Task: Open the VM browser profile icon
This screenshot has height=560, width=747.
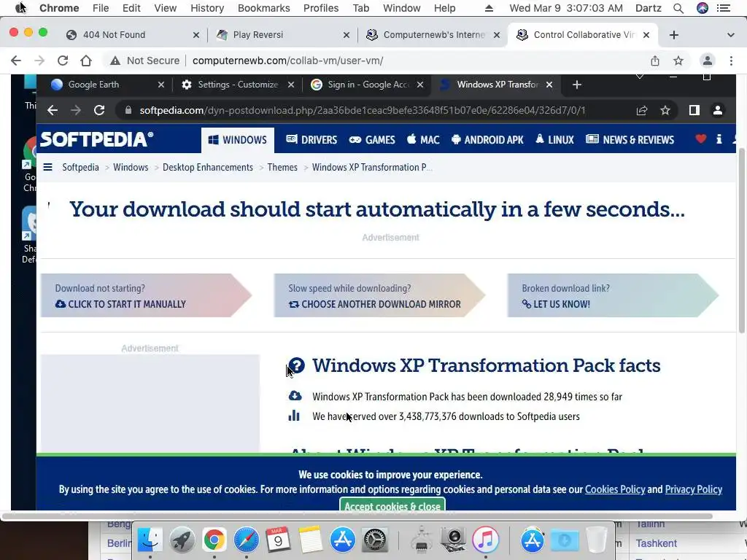Action: 718,110
